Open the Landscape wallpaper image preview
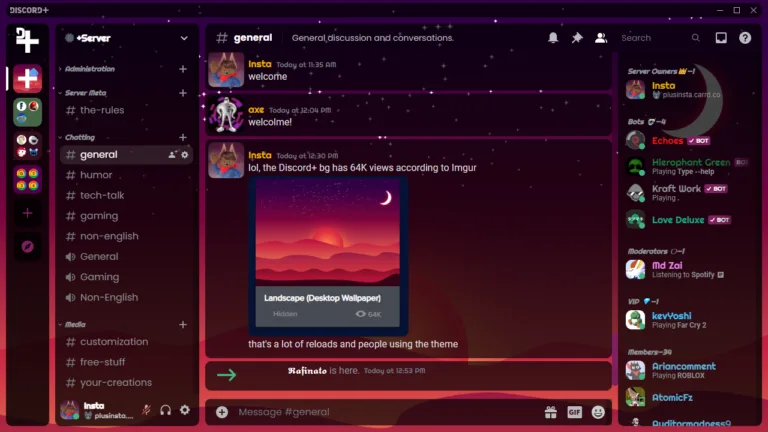 point(328,232)
